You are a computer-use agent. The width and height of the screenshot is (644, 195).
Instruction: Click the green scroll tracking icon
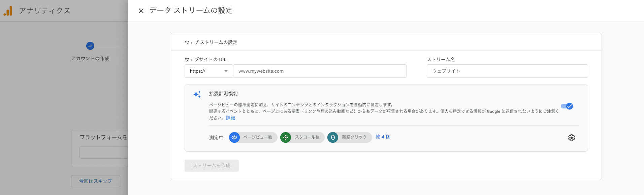(x=286, y=137)
